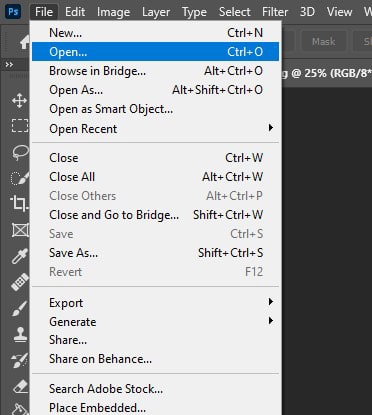Image resolution: width=372 pixels, height=415 pixels.
Task: Choose the Lasso tool
Action: pos(20,152)
